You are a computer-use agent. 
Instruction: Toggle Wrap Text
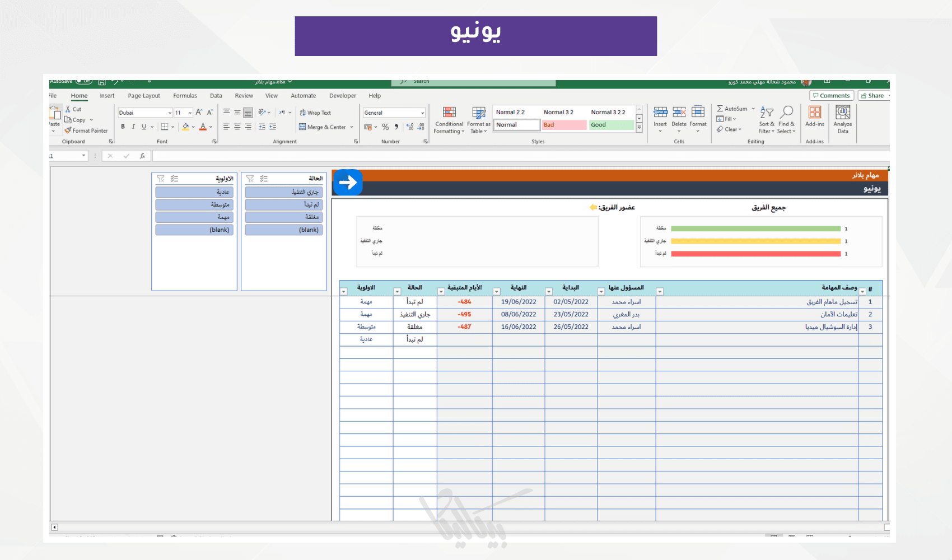click(315, 113)
